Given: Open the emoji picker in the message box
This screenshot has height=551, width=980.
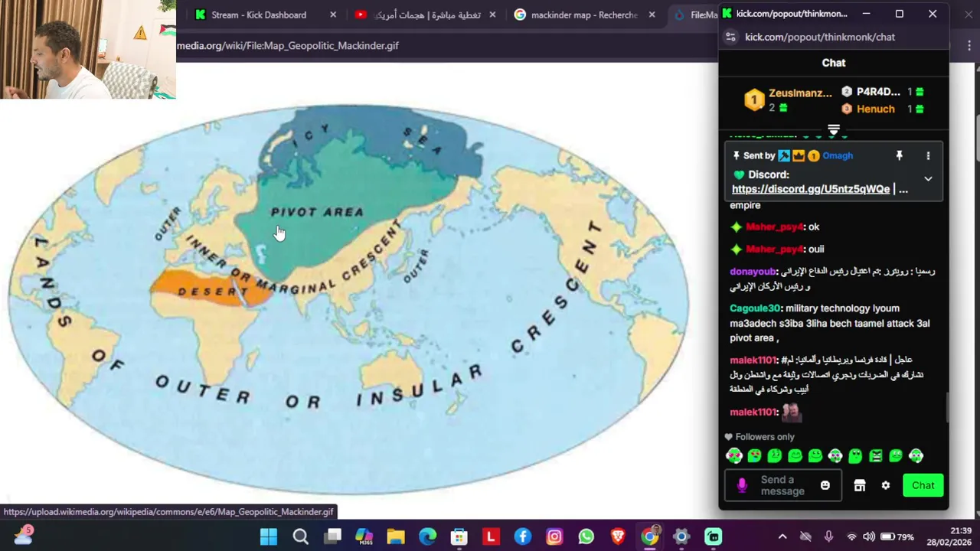Looking at the screenshot, I should [x=825, y=485].
